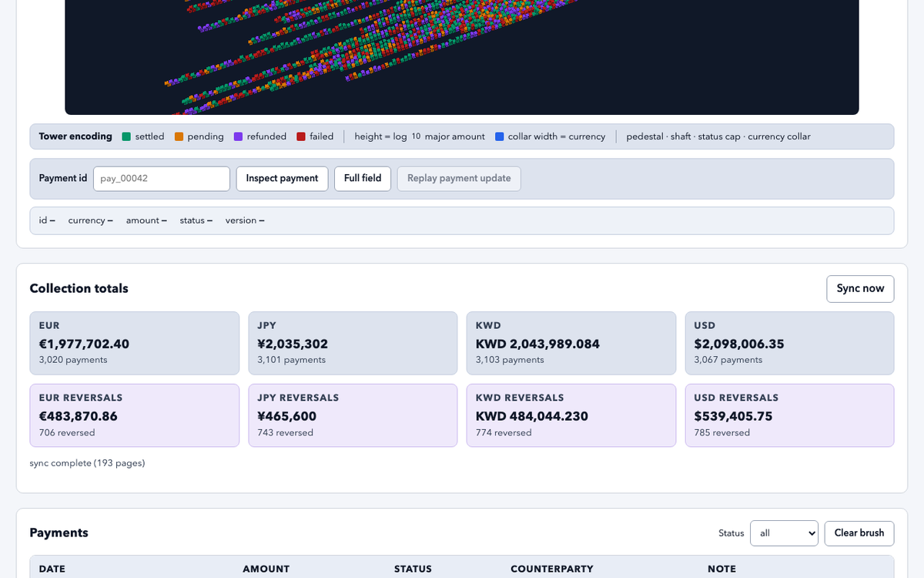This screenshot has height=578, width=924.
Task: Click the purple refunded legend swatch
Action: click(238, 137)
